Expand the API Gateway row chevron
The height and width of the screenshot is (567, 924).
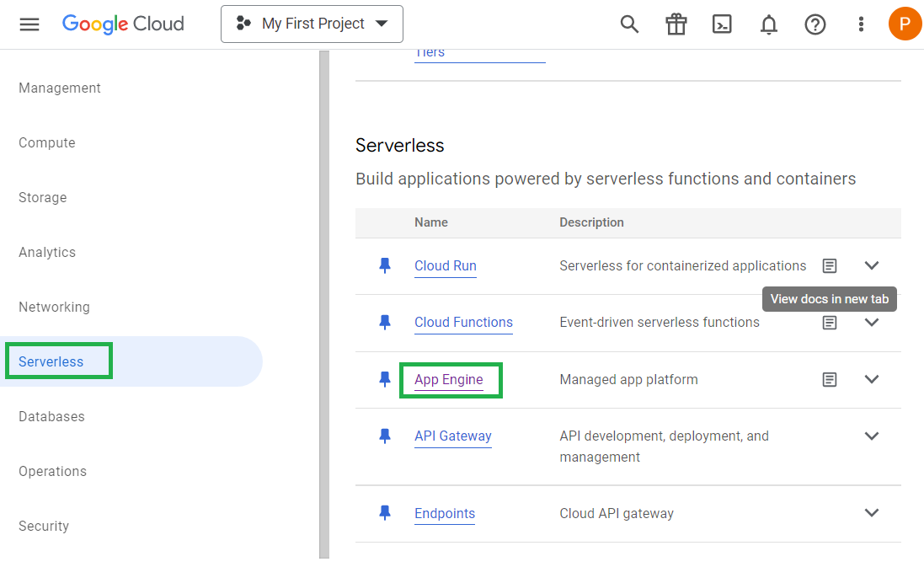[x=872, y=436]
